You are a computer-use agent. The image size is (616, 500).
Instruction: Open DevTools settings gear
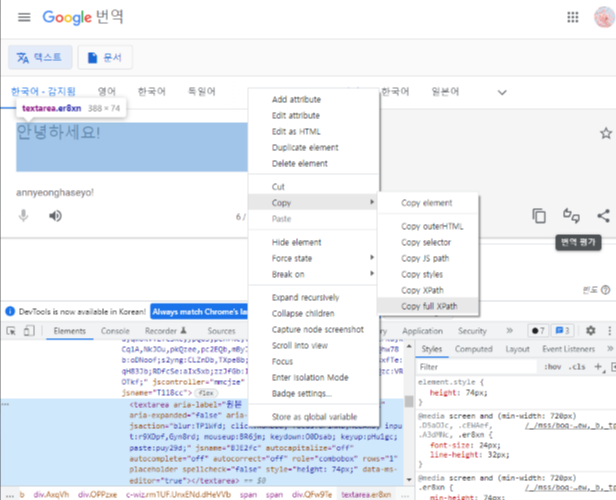(x=590, y=330)
